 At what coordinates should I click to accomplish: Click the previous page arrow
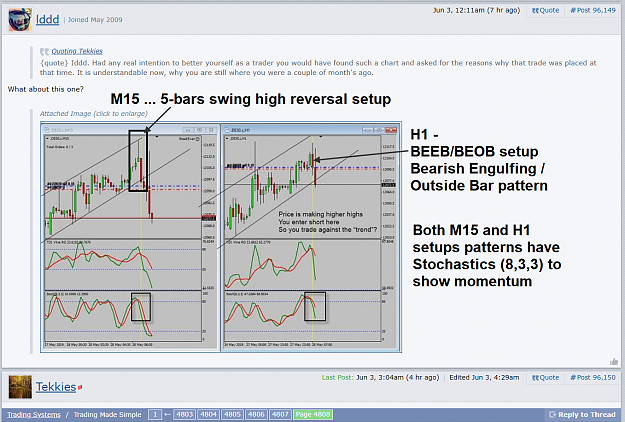tap(167, 414)
